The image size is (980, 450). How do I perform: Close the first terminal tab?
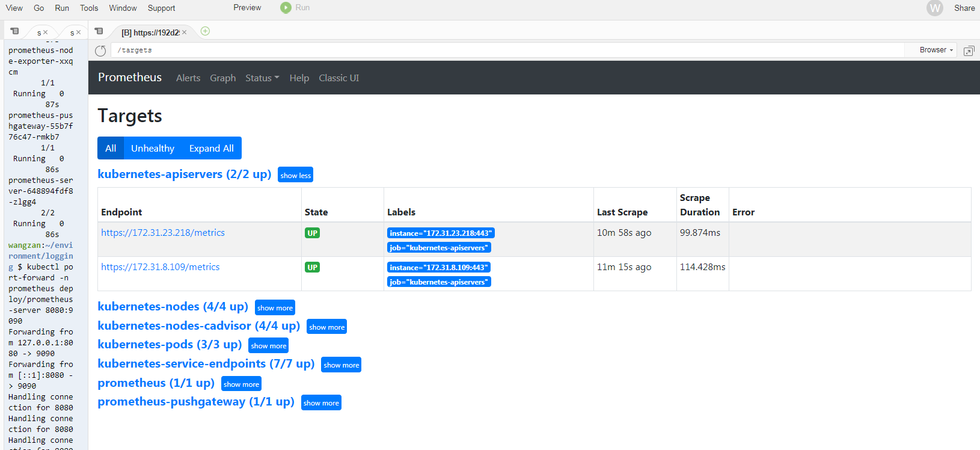tap(45, 32)
